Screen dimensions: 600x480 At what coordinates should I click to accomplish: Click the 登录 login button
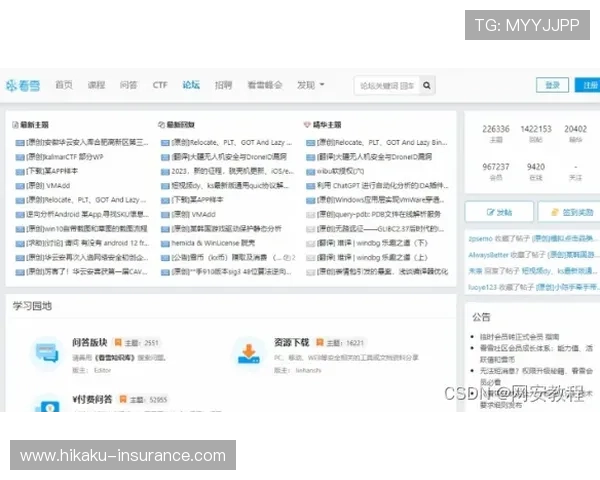click(552, 85)
